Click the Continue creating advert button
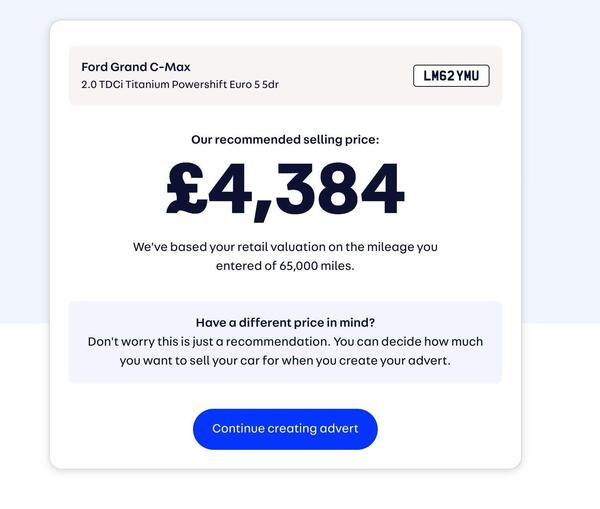Image resolution: width=600 pixels, height=509 pixels. pyautogui.click(x=285, y=429)
